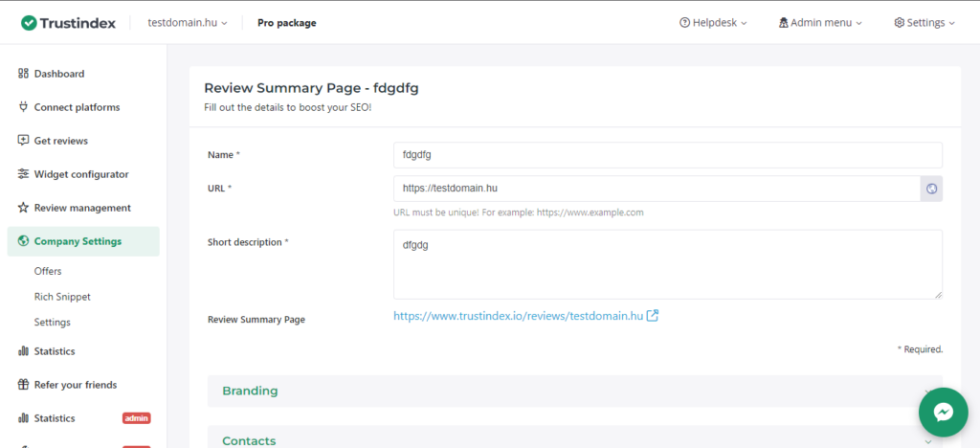Image resolution: width=980 pixels, height=448 pixels.
Task: Open the trustindex.io/reviews/testdomain.hu link
Action: (518, 316)
